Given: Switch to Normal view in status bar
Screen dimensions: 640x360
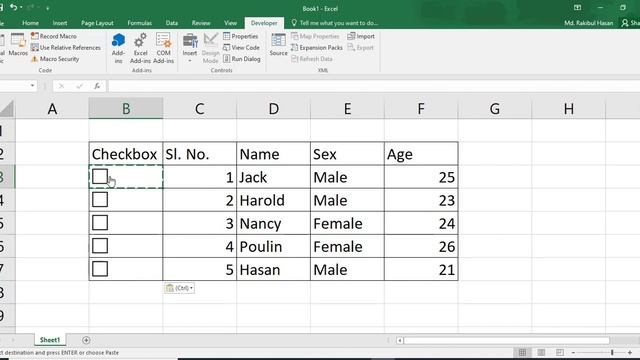Looking at the screenshot, I should coord(522,352).
